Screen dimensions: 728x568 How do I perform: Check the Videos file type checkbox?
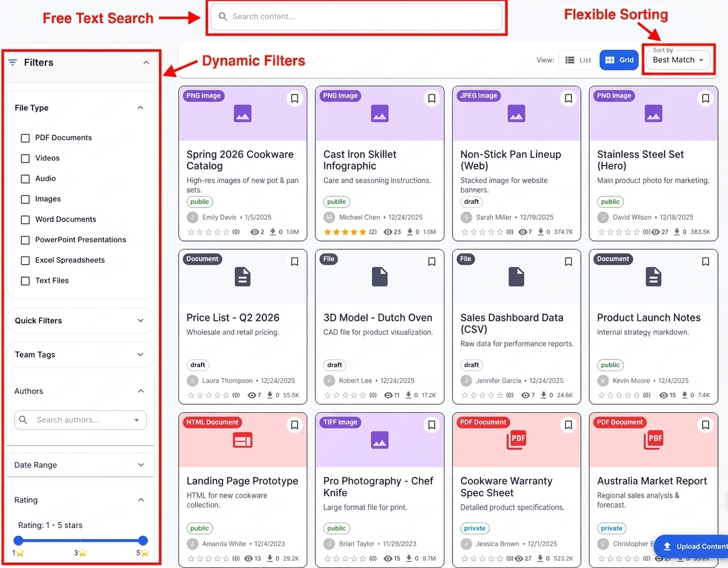click(x=25, y=158)
